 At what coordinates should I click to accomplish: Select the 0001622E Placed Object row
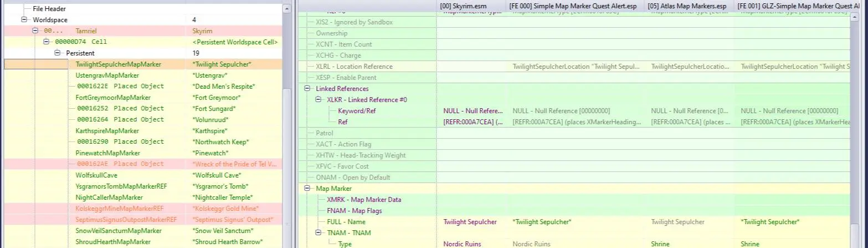(143, 87)
